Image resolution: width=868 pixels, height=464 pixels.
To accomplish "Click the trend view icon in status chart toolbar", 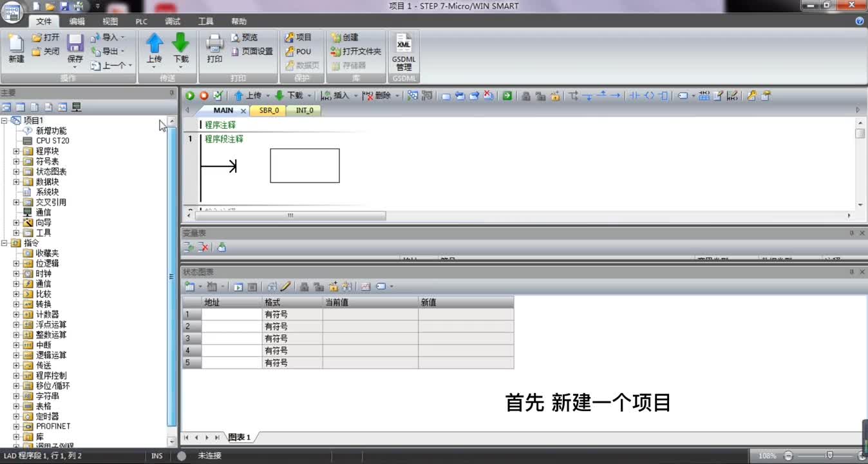I will point(365,287).
